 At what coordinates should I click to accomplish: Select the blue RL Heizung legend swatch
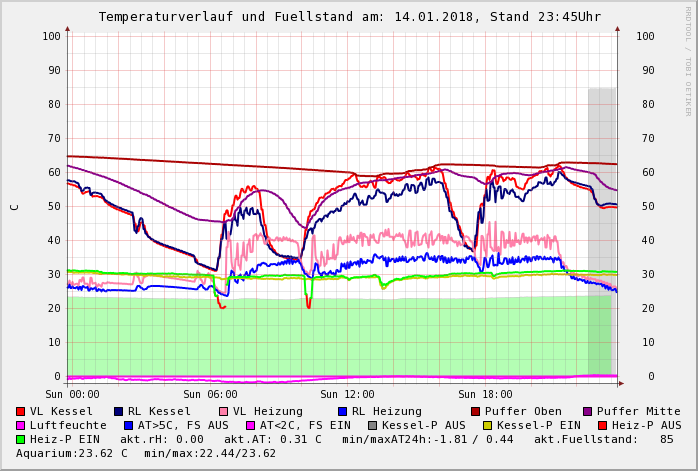tap(342, 411)
